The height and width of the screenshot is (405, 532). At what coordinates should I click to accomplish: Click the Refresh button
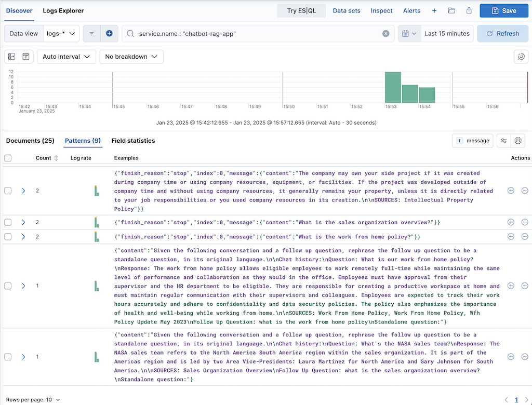[x=502, y=33]
